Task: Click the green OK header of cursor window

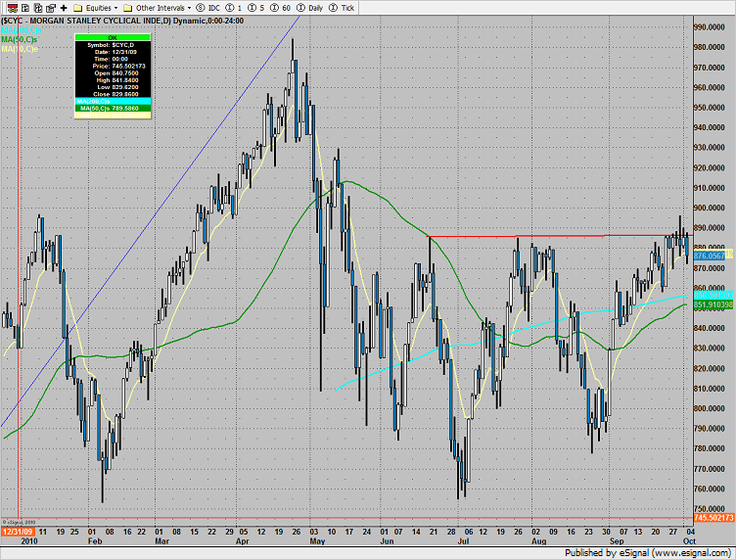Action: pos(113,37)
